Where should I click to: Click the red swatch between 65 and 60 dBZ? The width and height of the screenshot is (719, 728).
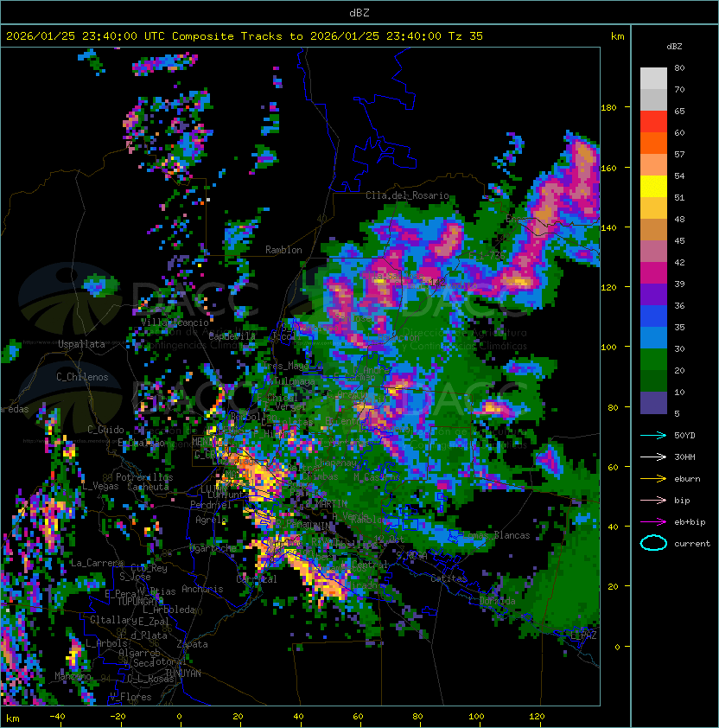pyautogui.click(x=653, y=122)
